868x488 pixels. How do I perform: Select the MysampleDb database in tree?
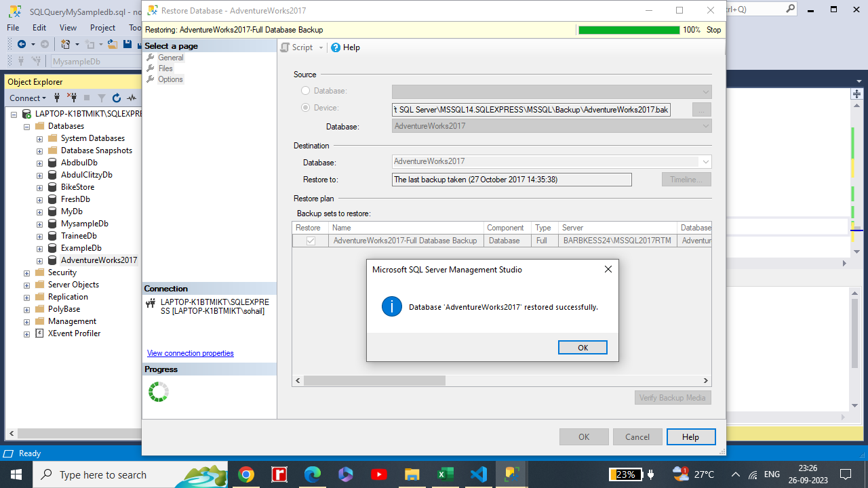point(84,224)
